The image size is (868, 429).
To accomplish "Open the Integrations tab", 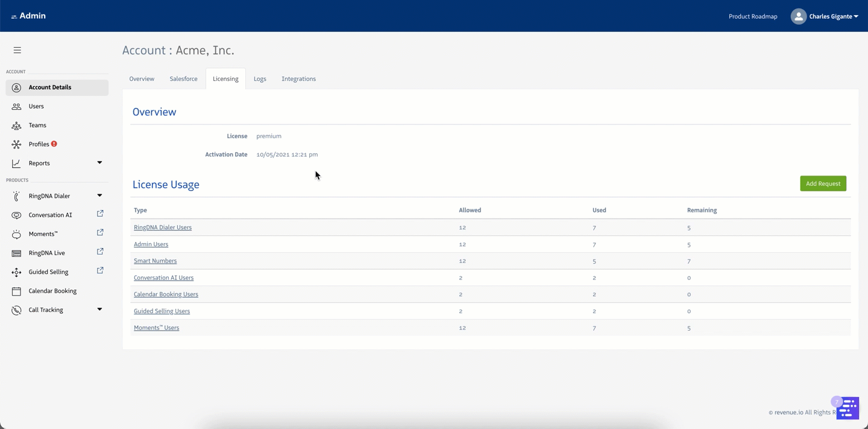I will pyautogui.click(x=298, y=78).
